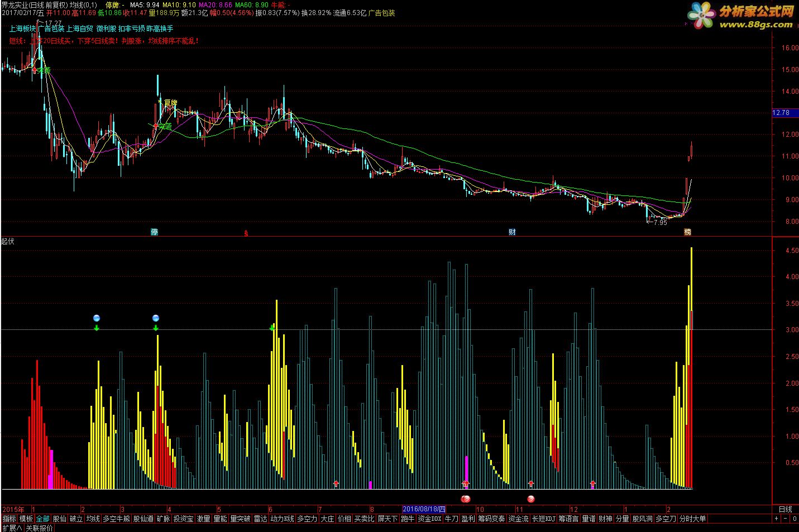Click the 2016/08/18 date marker
Screen dimensions: 799x532
tap(424, 509)
